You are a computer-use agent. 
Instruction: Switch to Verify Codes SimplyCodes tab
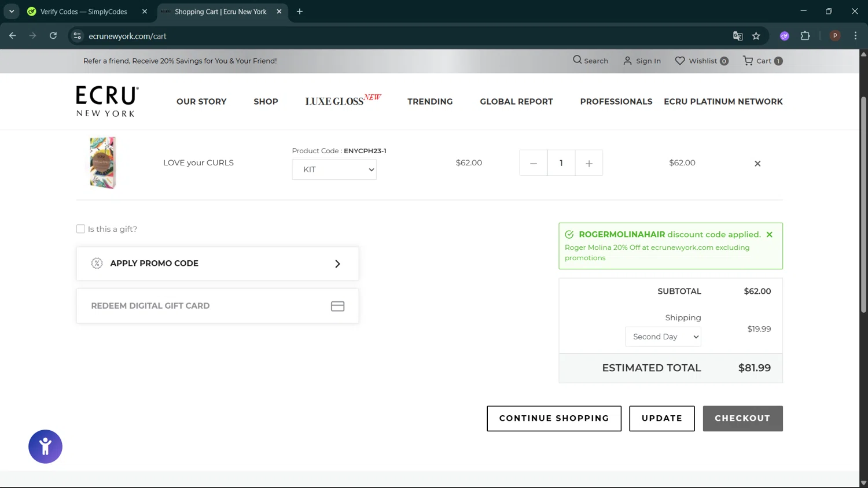tap(84, 12)
